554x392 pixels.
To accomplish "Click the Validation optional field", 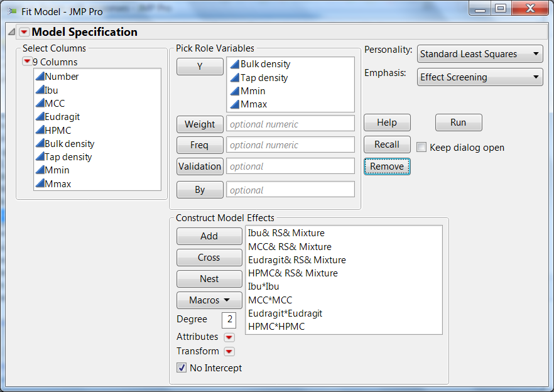I will click(x=290, y=166).
